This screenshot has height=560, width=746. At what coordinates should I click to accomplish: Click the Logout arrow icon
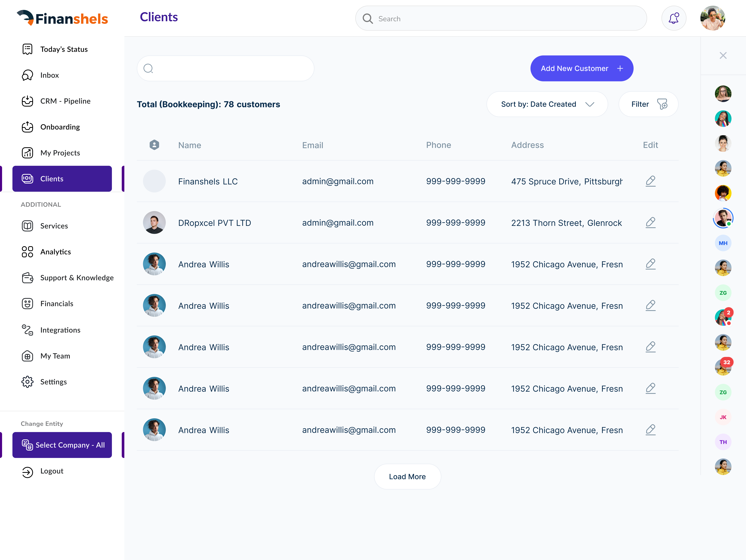[x=27, y=472]
